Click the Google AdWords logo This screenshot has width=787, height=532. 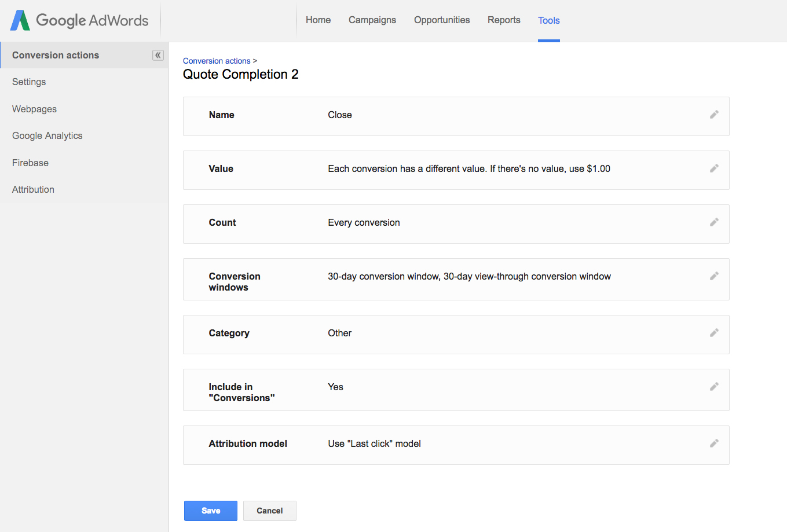pyautogui.click(x=79, y=20)
